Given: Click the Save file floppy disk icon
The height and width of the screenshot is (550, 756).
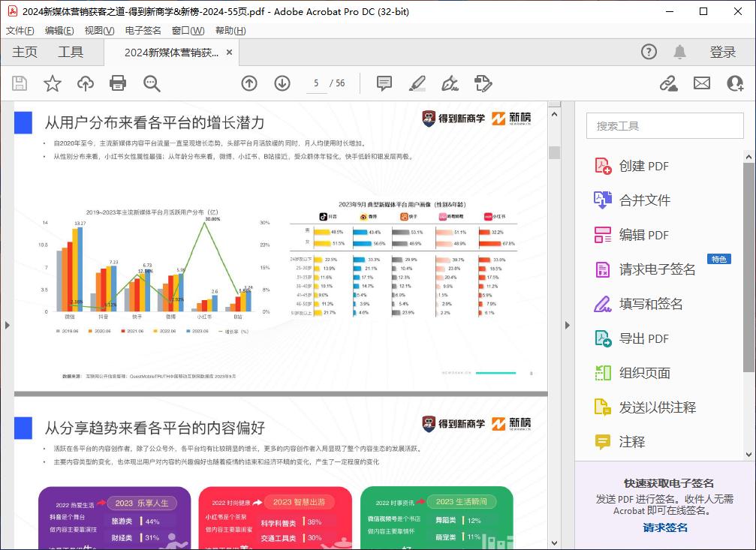Looking at the screenshot, I should (x=20, y=83).
